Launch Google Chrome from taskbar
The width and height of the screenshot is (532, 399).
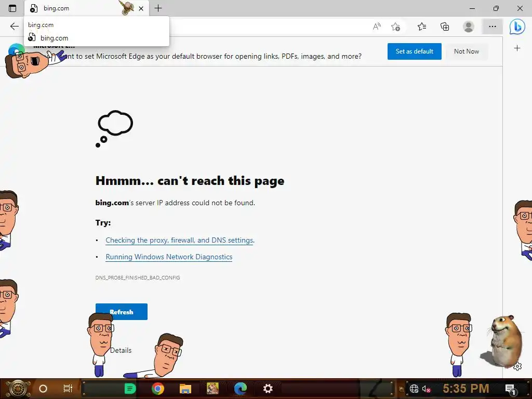158,389
